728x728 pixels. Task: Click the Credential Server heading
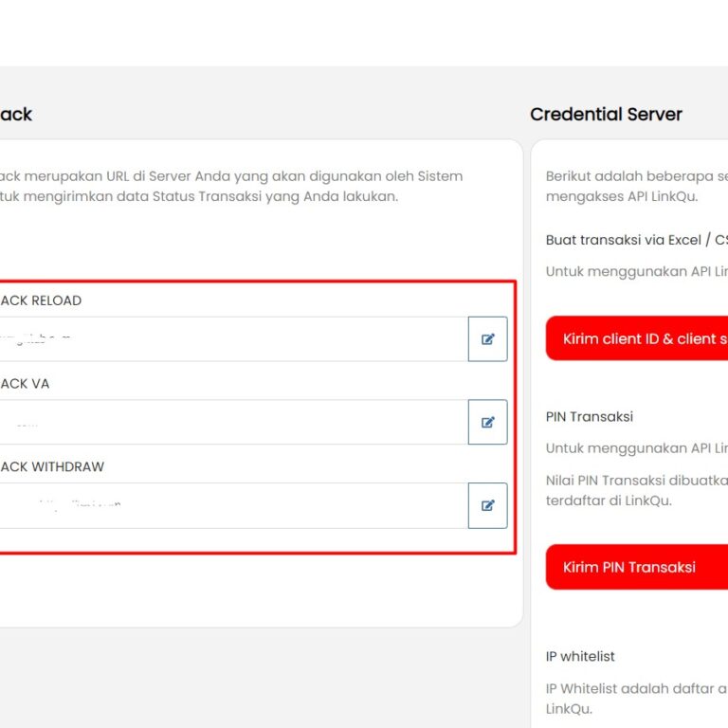606,115
